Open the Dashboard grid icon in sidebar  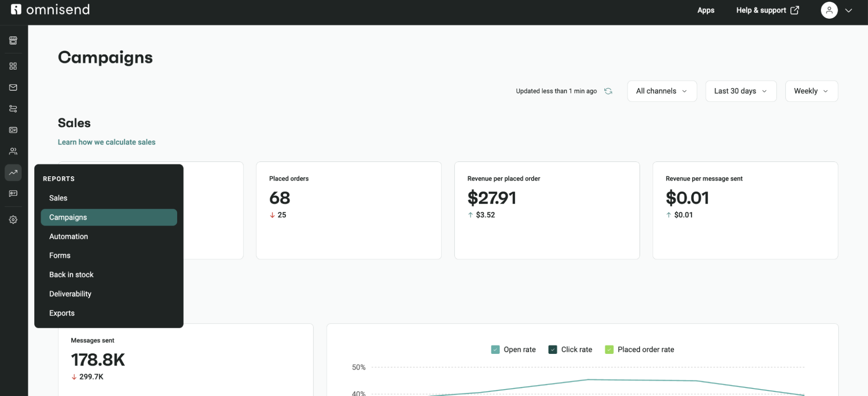tap(13, 66)
